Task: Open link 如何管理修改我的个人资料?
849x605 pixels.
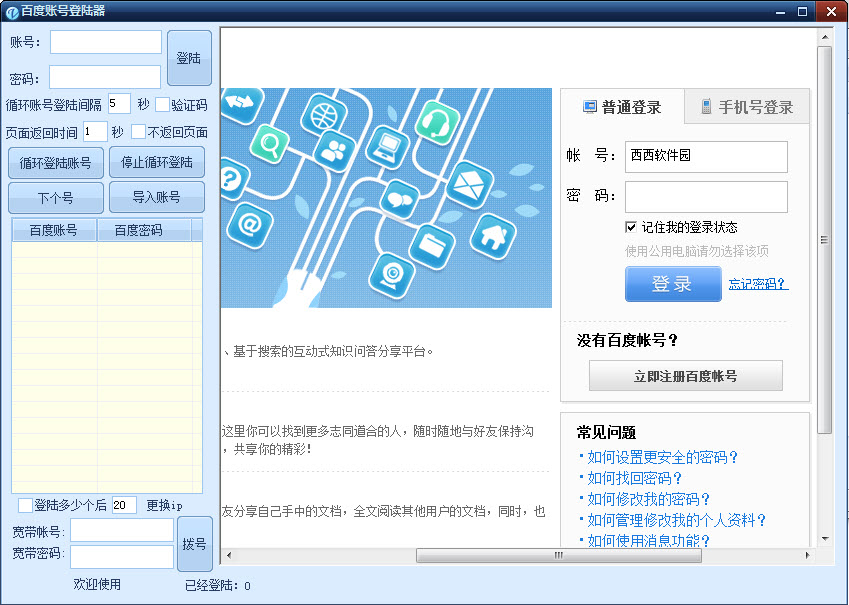Action: (x=676, y=520)
